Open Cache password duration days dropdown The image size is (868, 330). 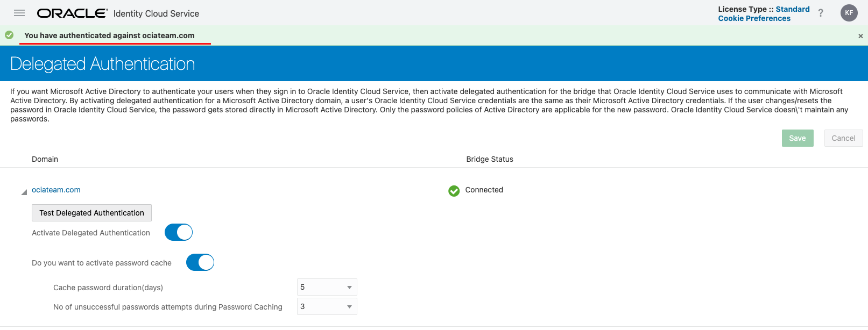click(x=327, y=287)
